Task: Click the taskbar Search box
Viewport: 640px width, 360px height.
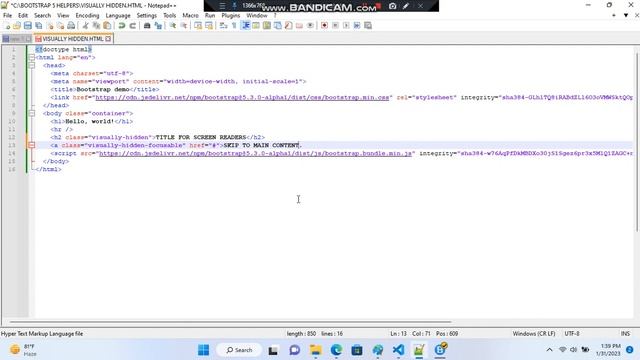Action: coord(239,350)
